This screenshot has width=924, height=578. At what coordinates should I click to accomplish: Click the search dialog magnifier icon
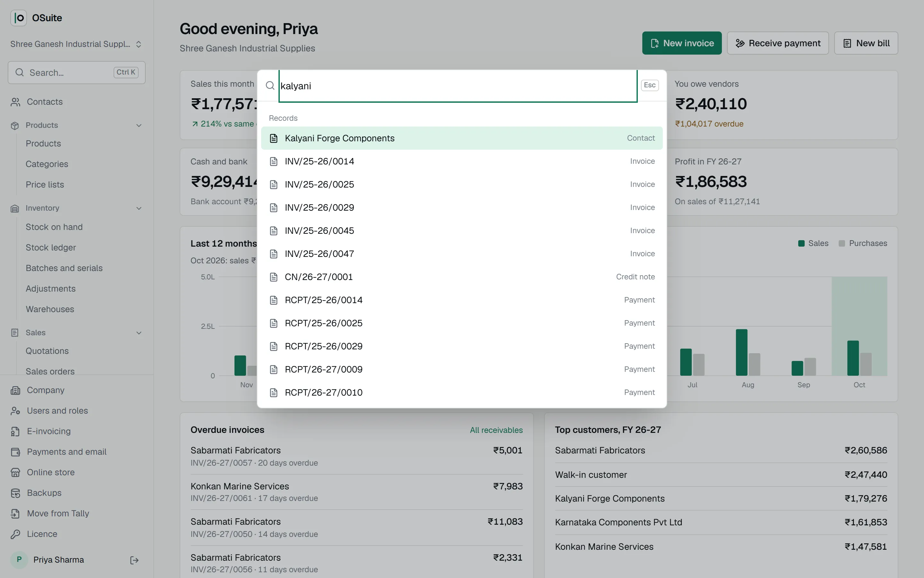270,86
